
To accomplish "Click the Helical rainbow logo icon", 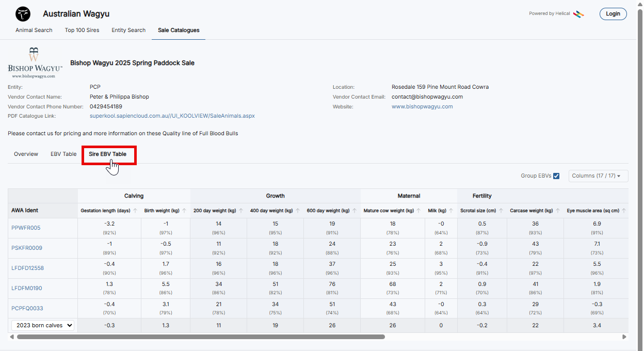I will (578, 14).
